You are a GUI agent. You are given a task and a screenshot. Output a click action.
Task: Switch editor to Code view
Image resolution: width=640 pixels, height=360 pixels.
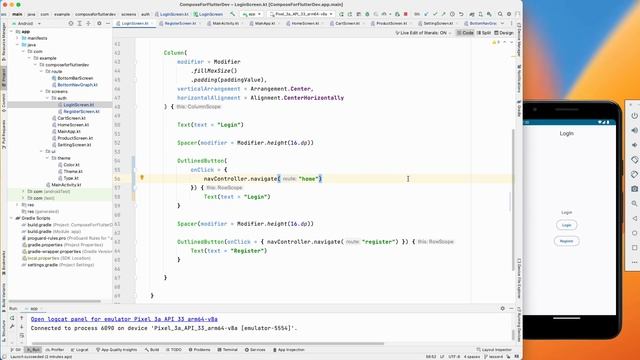coord(465,33)
